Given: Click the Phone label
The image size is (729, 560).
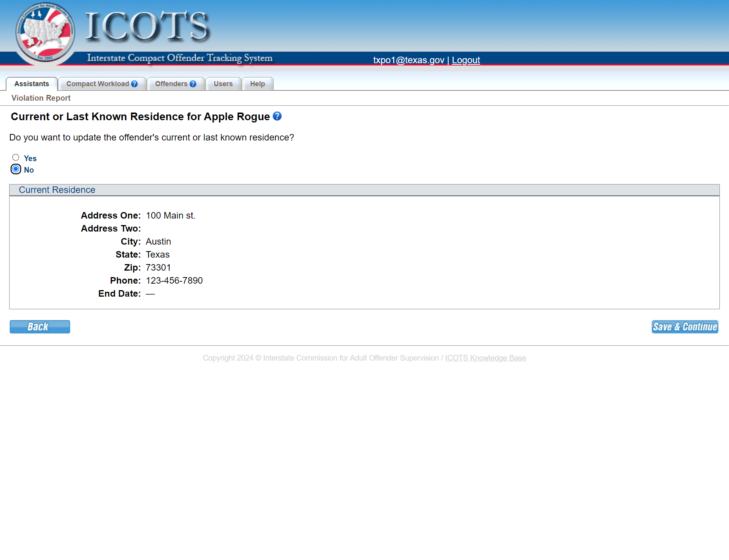Looking at the screenshot, I should point(125,281).
